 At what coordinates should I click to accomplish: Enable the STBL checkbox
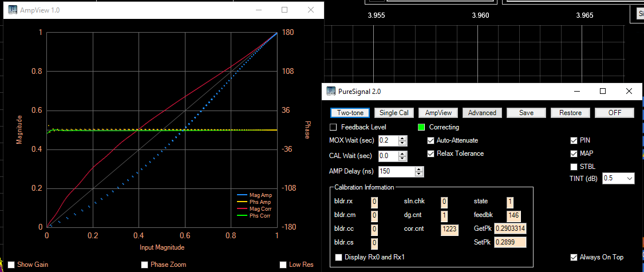coord(574,167)
